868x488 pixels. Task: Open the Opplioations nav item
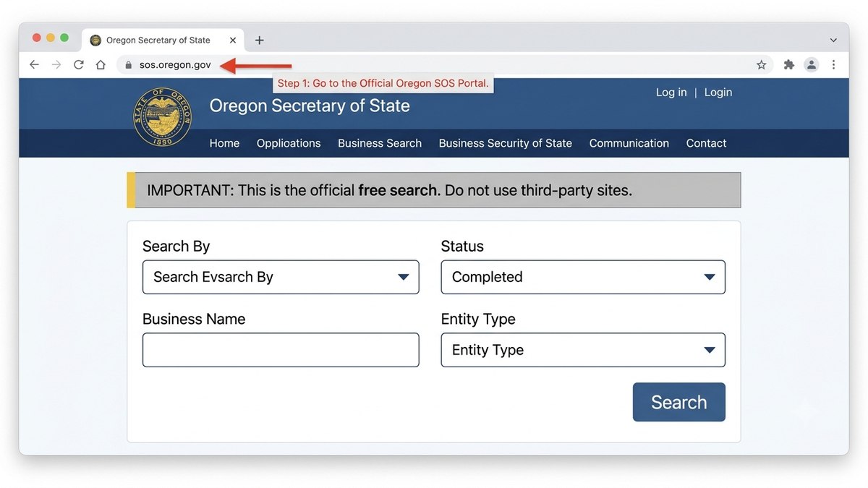289,143
